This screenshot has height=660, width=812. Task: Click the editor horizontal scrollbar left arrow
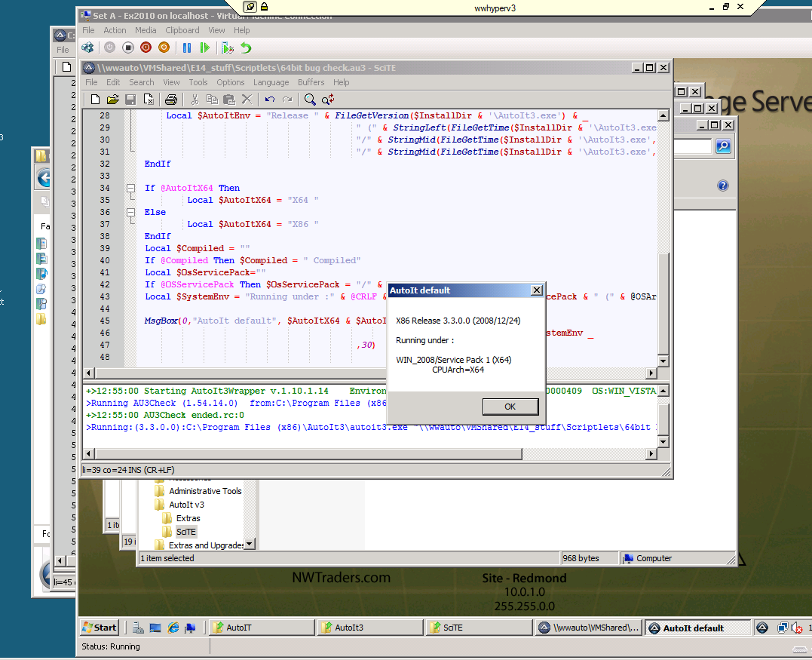click(88, 373)
